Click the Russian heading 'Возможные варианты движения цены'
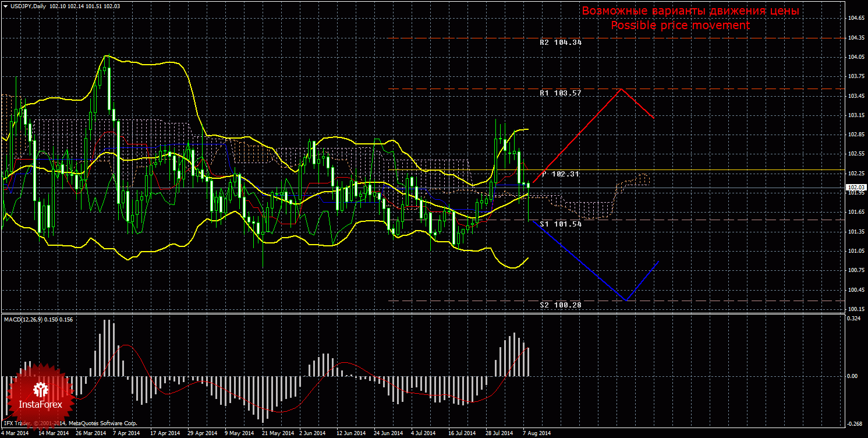 [x=690, y=12]
